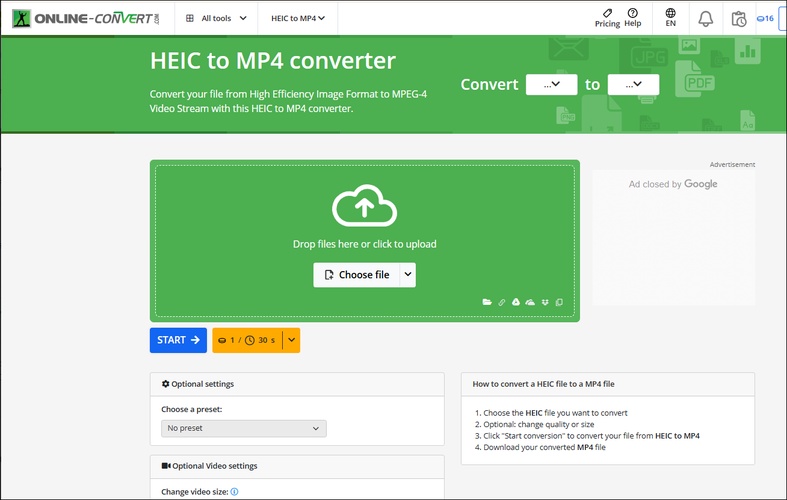This screenshot has width=787, height=500.
Task: Expand the Choose file arrow dropdown
Action: (408, 275)
